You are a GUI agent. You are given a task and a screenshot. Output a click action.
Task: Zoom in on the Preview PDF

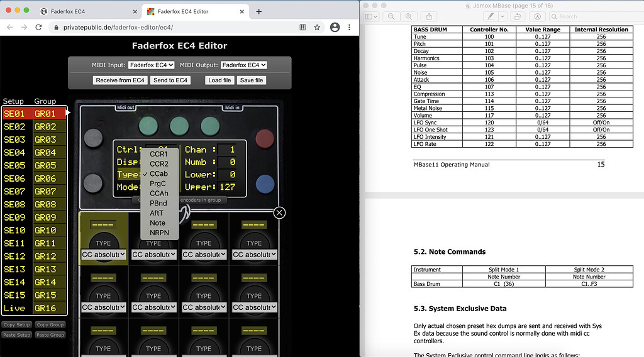pyautogui.click(x=409, y=16)
